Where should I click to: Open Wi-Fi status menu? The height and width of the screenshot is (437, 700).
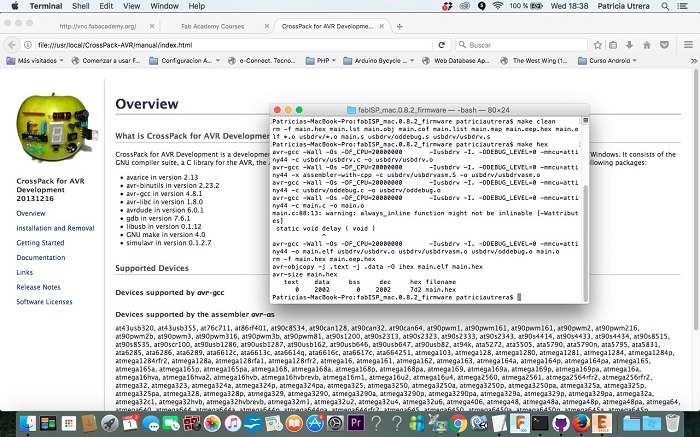[x=497, y=6]
